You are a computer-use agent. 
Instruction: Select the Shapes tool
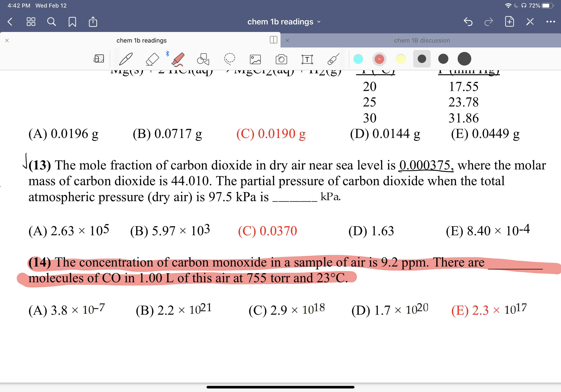point(203,59)
